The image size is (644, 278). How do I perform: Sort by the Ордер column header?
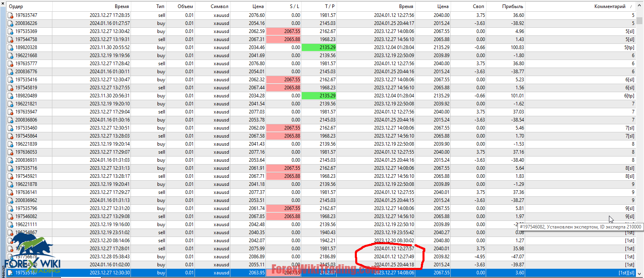29,6
